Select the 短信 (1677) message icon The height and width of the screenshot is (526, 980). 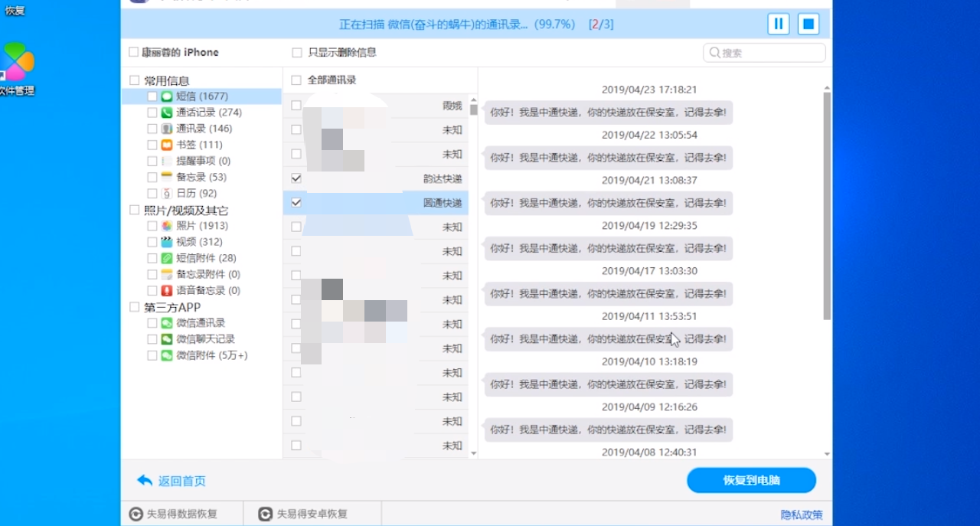pos(167,96)
